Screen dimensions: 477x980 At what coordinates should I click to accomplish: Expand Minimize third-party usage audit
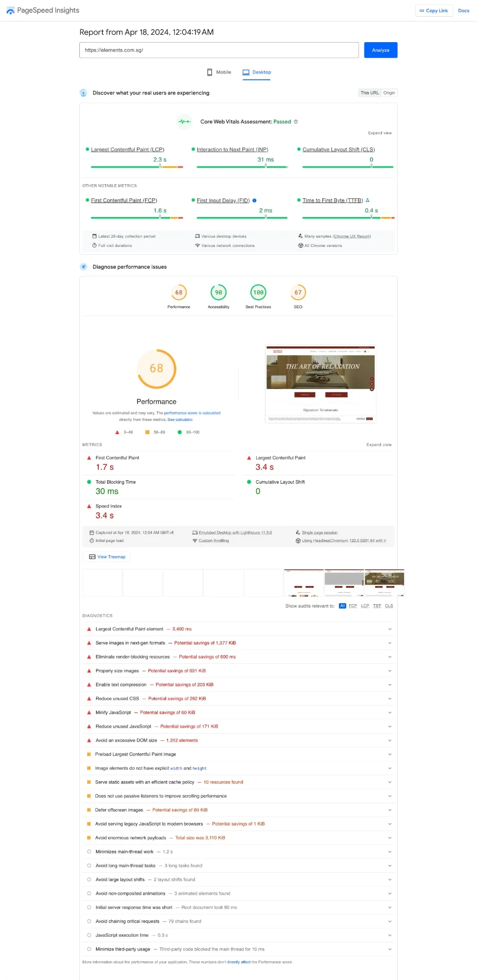coord(390,949)
